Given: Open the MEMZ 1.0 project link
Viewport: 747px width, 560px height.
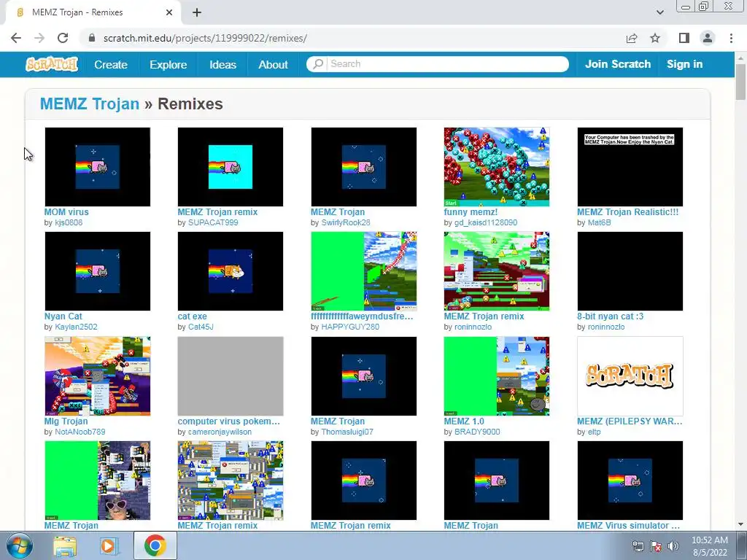Looking at the screenshot, I should click(463, 421).
